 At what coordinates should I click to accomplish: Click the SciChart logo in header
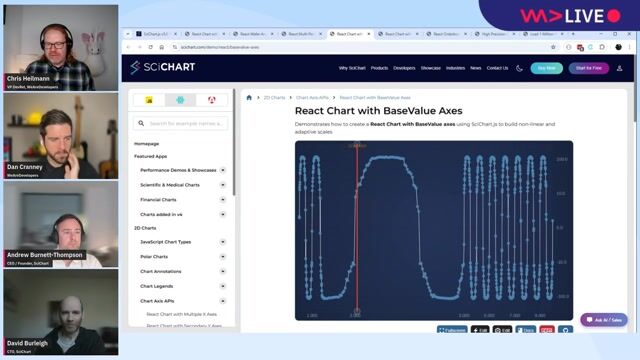[x=162, y=67]
